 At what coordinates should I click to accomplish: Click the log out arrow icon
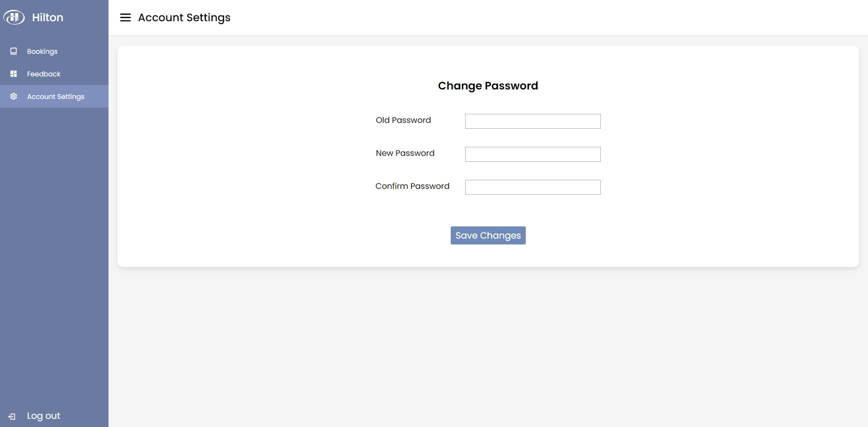pos(12,416)
